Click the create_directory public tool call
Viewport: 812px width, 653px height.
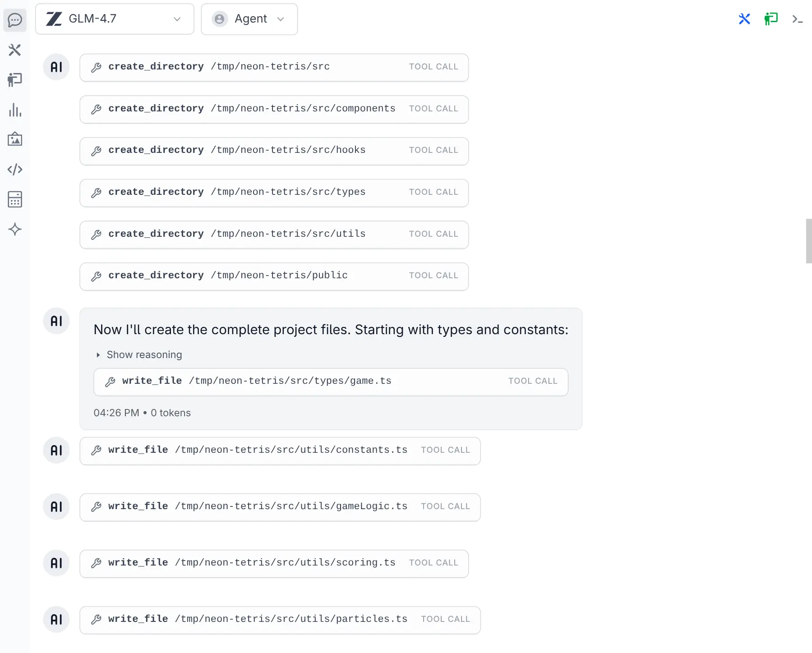coord(274,276)
